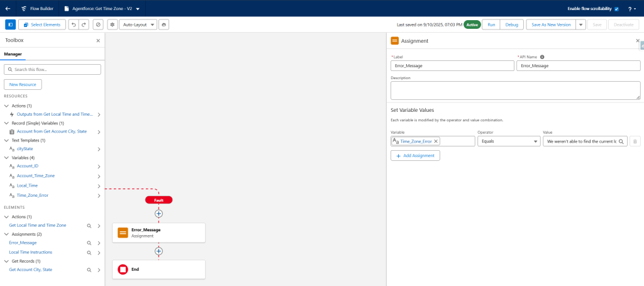Open the help question mark menu
The image size is (644, 286).
pos(631,9)
